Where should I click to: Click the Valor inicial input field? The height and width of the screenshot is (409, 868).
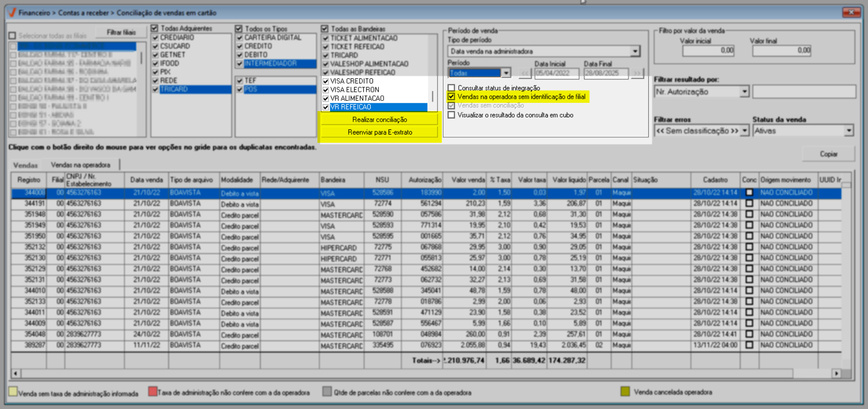point(708,50)
